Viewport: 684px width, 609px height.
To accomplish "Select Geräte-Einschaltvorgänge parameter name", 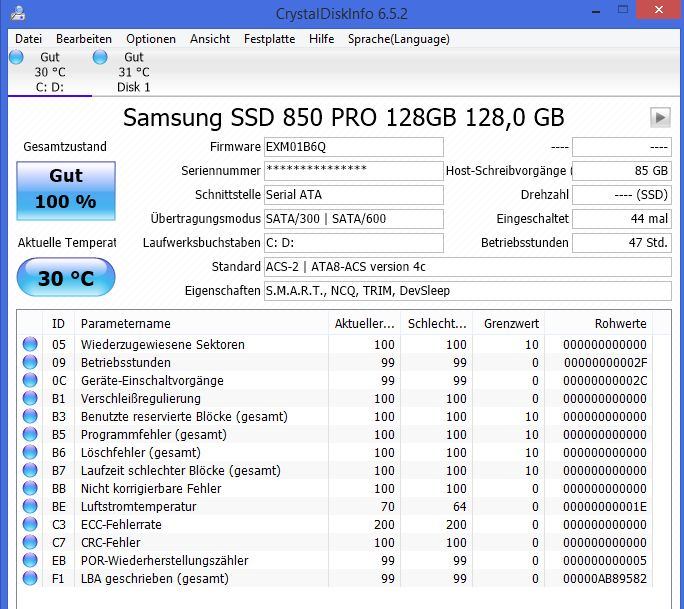I will click(x=152, y=381).
